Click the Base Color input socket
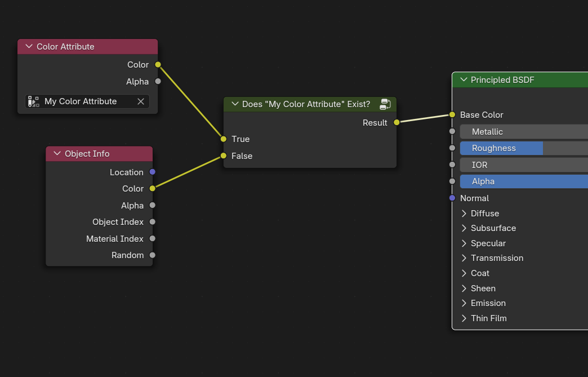This screenshot has width=588, height=377. (452, 114)
